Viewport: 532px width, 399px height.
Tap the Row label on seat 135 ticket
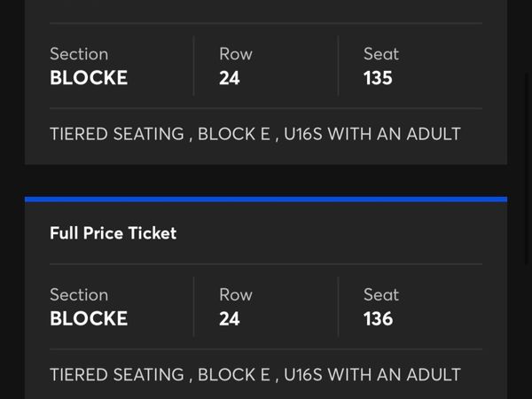236,54
